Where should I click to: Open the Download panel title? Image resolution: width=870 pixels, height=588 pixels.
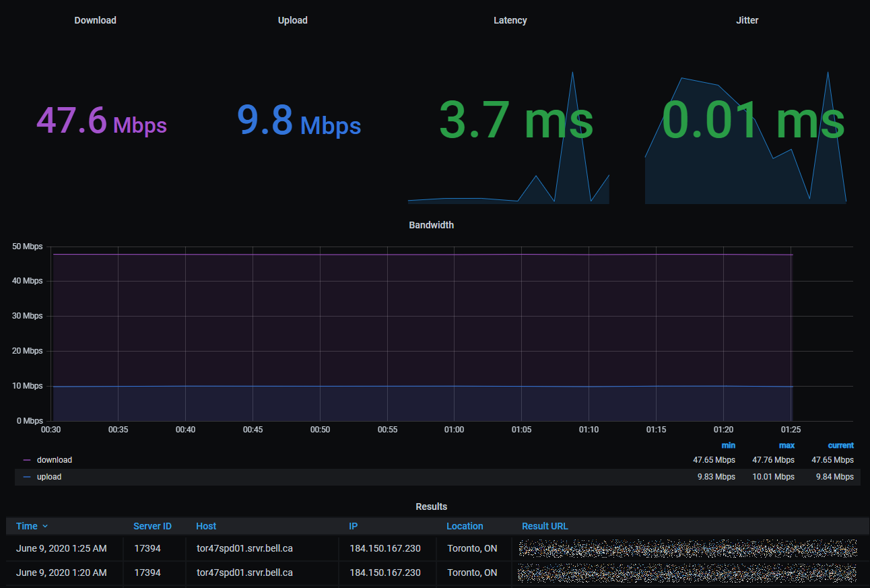pyautogui.click(x=95, y=20)
